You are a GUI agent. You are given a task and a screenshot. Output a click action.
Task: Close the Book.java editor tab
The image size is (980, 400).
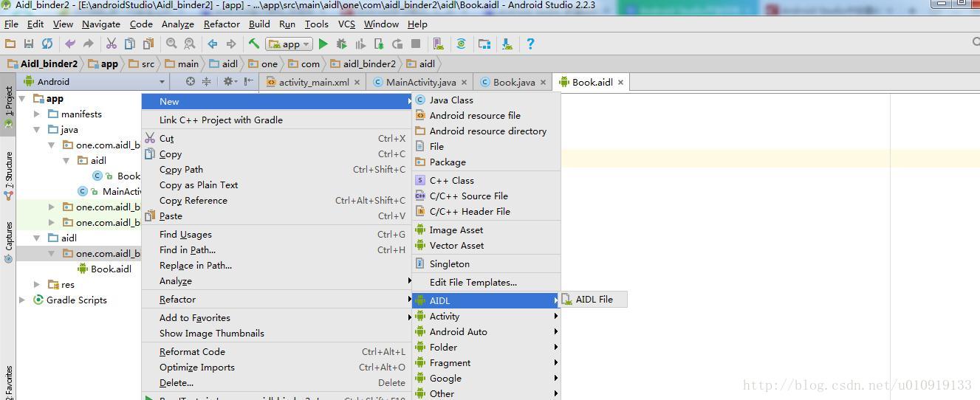tap(543, 82)
